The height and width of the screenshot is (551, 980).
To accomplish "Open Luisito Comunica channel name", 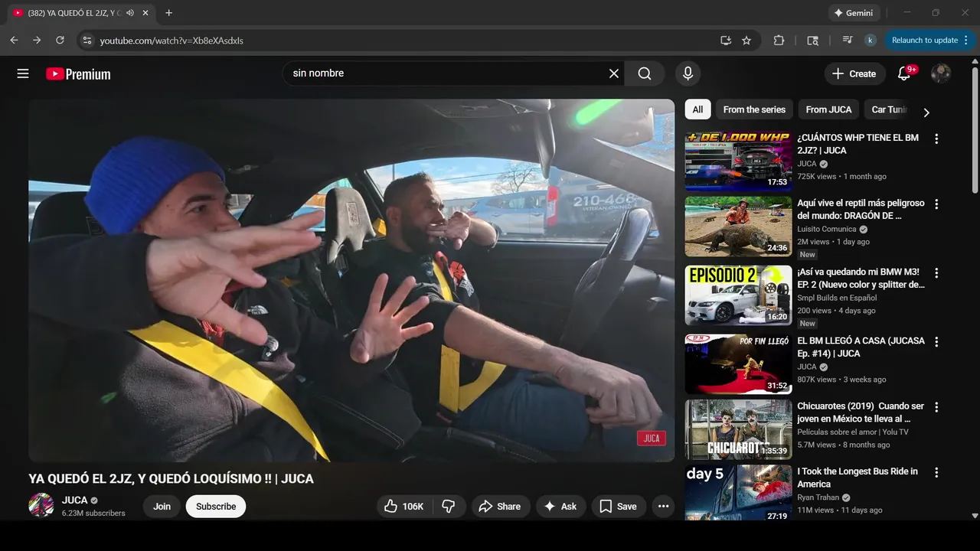I will coord(827,229).
